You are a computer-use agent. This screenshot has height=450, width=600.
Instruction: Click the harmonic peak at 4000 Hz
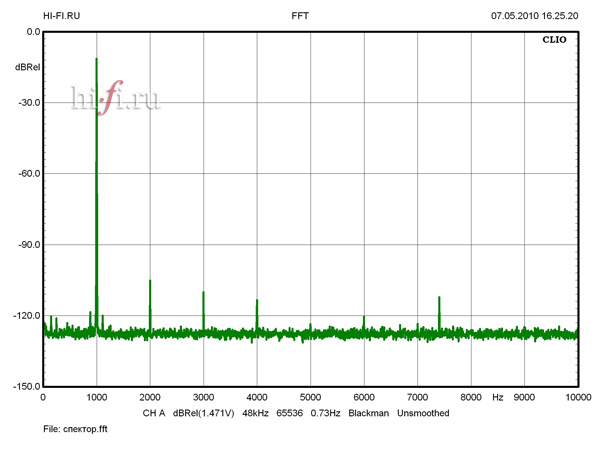pyautogui.click(x=257, y=302)
